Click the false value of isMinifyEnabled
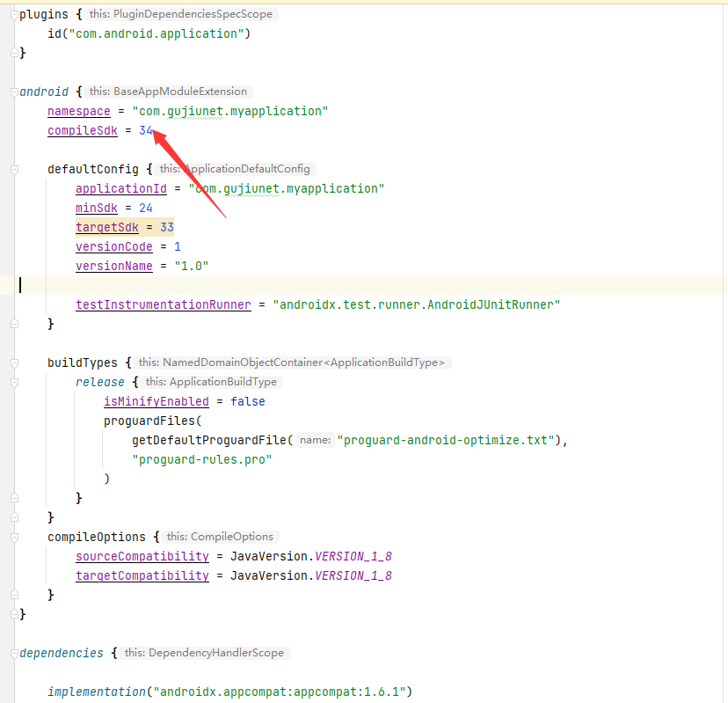This screenshot has height=703, width=728. click(248, 402)
